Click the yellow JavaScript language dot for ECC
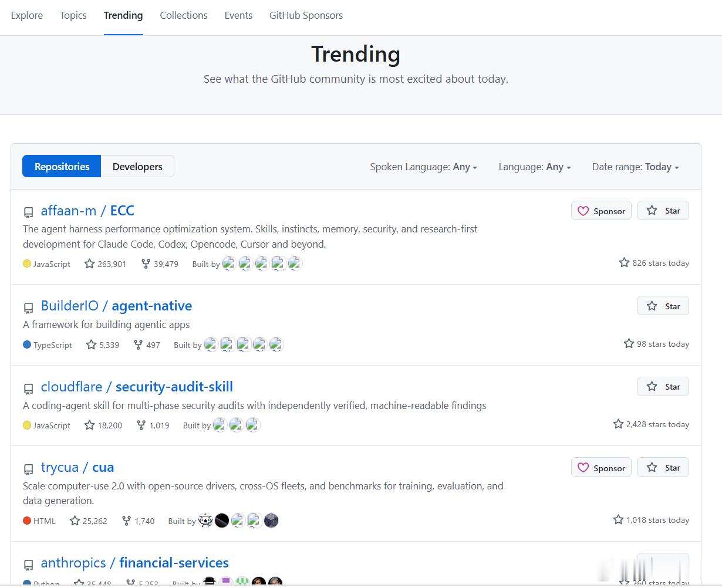Screen dimensions: 722x588 coord(27,264)
